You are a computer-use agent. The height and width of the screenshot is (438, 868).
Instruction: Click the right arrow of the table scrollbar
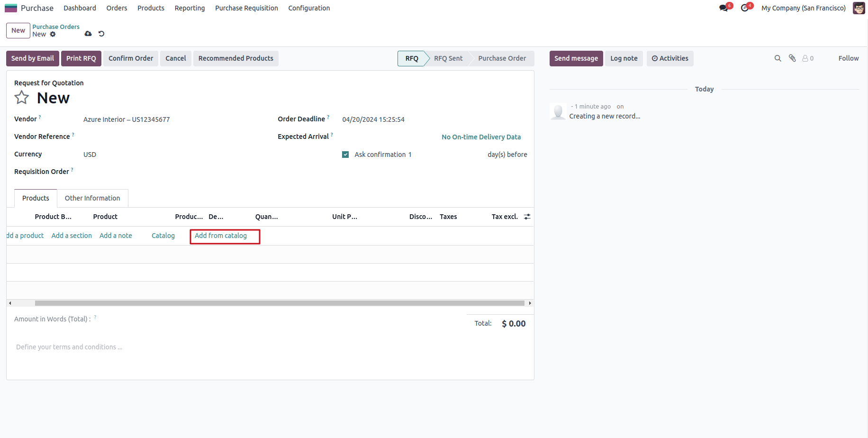click(x=530, y=303)
